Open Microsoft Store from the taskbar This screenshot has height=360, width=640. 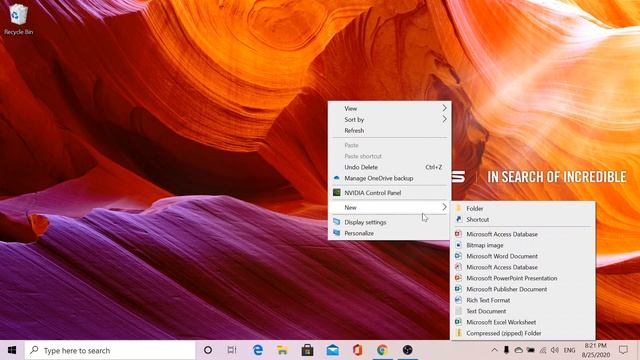click(307, 350)
